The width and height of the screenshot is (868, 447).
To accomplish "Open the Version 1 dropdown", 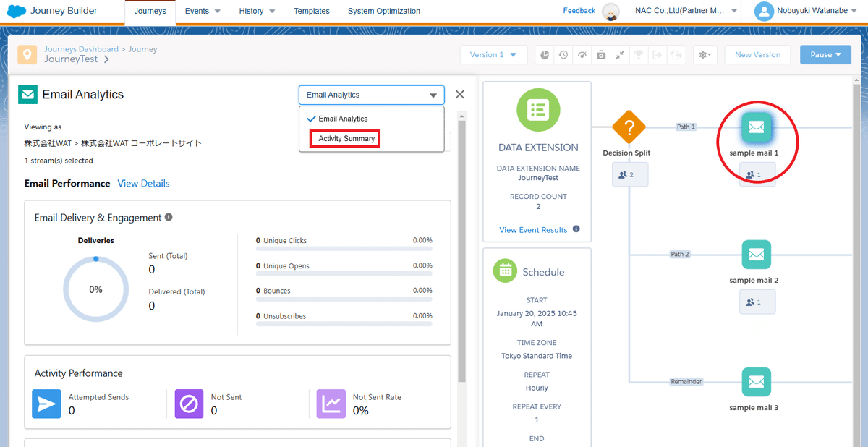I will [x=493, y=55].
